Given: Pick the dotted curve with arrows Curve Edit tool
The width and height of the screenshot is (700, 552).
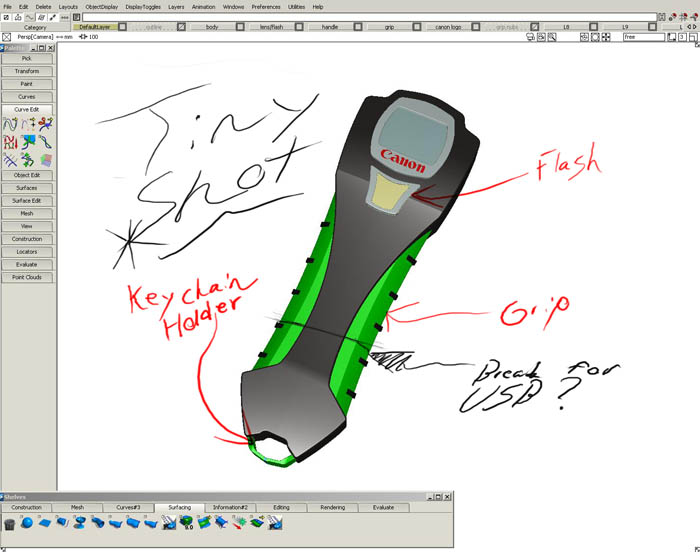Looking at the screenshot, I should [x=28, y=124].
